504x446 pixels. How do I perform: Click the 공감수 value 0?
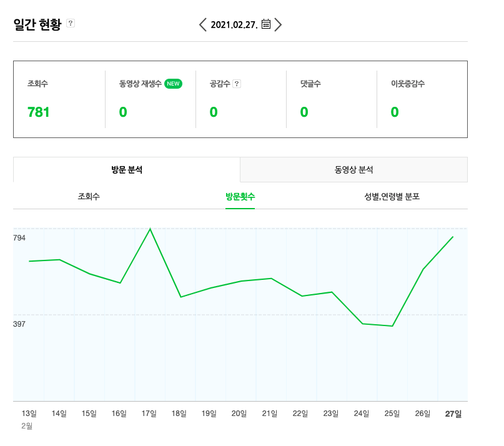tap(214, 112)
